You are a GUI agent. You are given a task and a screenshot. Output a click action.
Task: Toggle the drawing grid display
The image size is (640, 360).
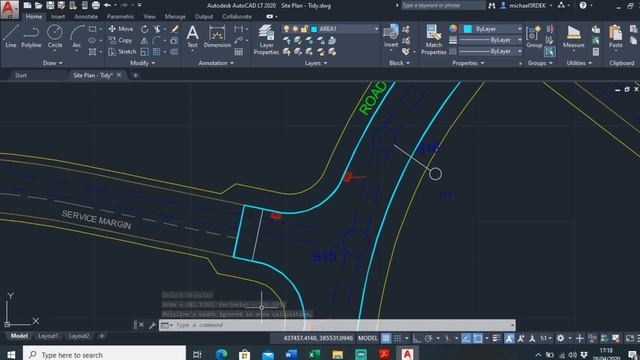point(386,338)
